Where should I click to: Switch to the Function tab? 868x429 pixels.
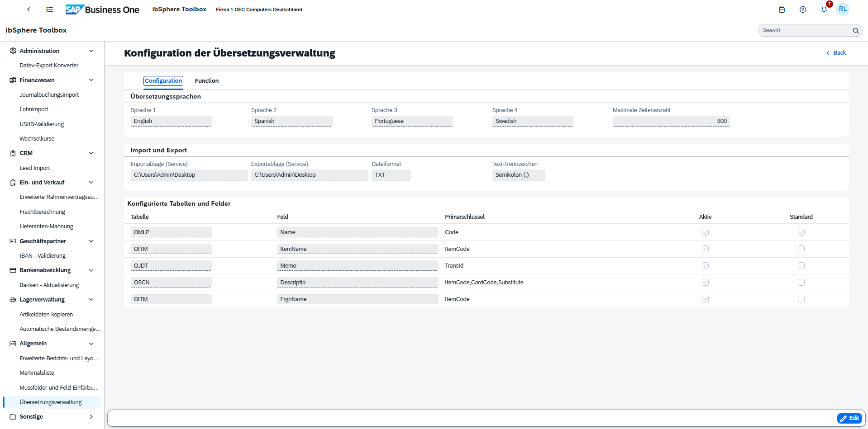tap(207, 81)
